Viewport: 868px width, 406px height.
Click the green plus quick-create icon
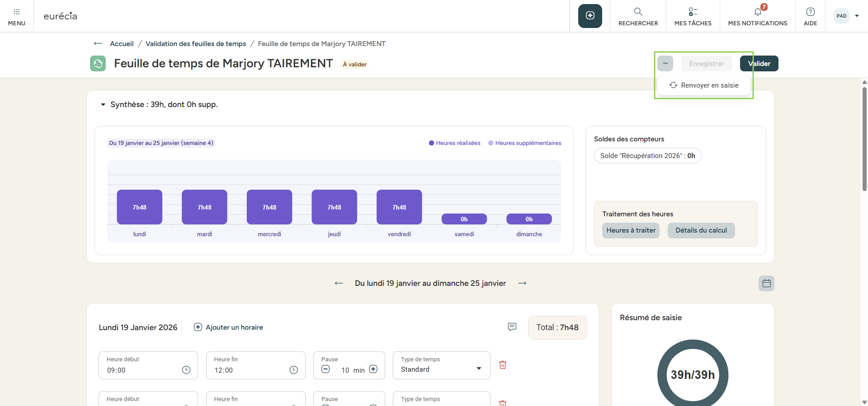pos(590,16)
